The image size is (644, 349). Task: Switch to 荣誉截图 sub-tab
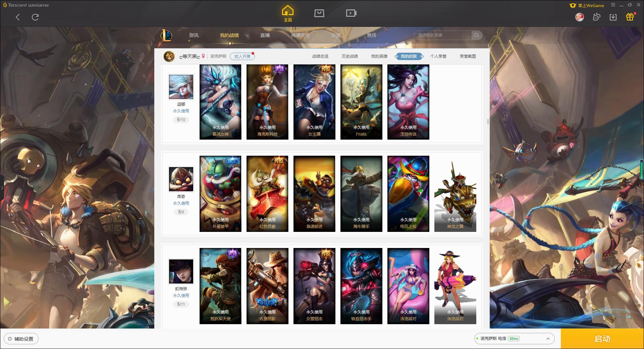[x=468, y=56]
